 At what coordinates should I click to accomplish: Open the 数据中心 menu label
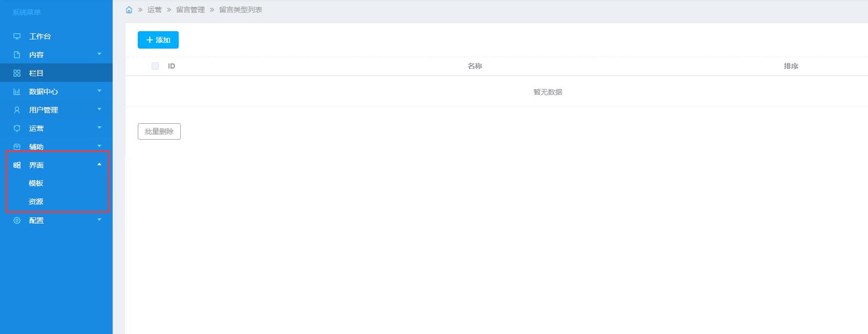(x=44, y=92)
